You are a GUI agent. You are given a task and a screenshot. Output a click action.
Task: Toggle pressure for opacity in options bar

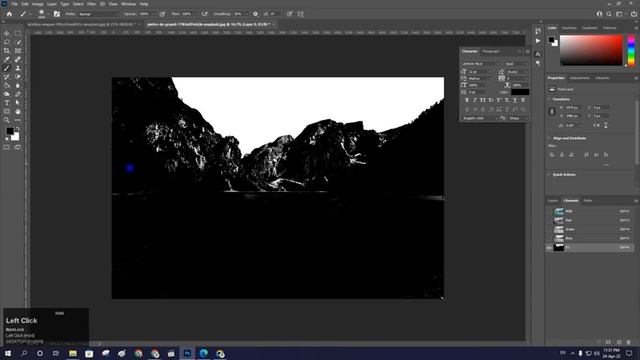(162, 14)
